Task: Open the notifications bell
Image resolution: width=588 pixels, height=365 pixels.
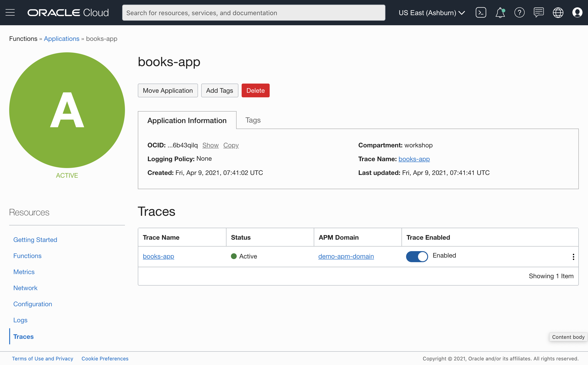Action: [500, 13]
